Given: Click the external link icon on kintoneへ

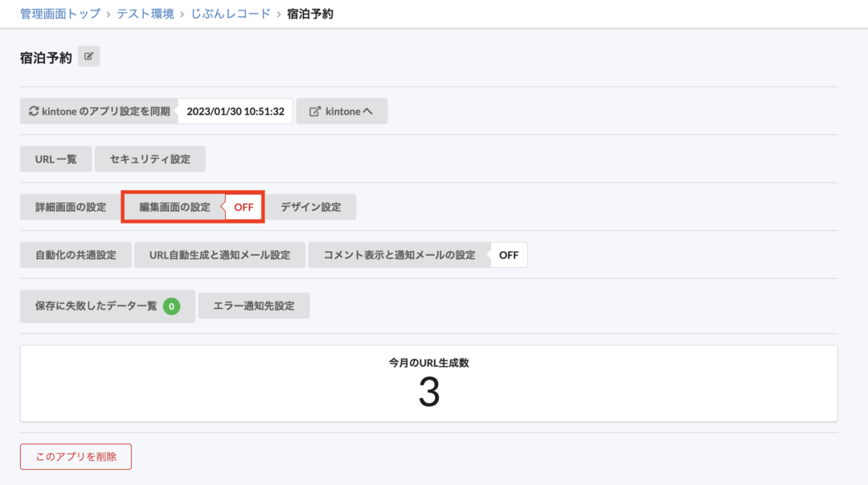Looking at the screenshot, I should [314, 112].
